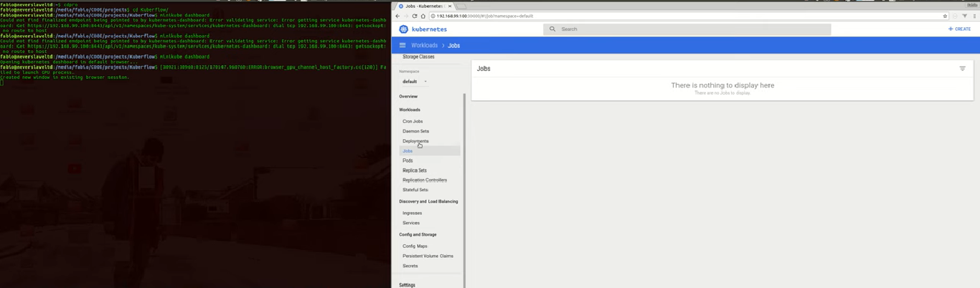This screenshot has height=288, width=980.
Task: Open the Jobs filter icon
Action: click(963, 69)
